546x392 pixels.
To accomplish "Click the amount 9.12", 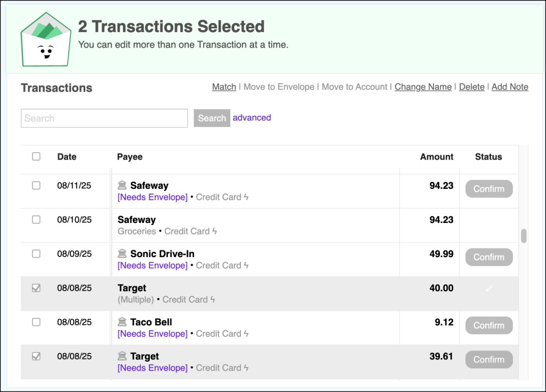I will tap(444, 322).
